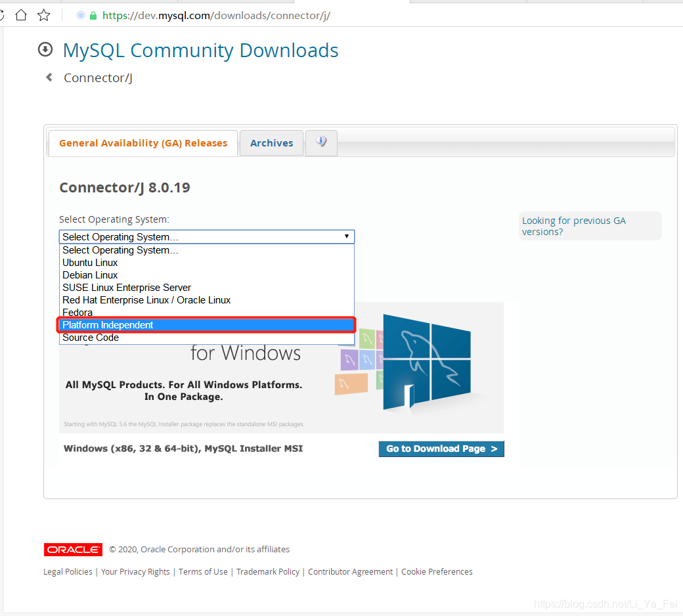Open Cookie Preferences footer link
Image resolution: width=683 pixels, height=616 pixels.
coord(437,571)
